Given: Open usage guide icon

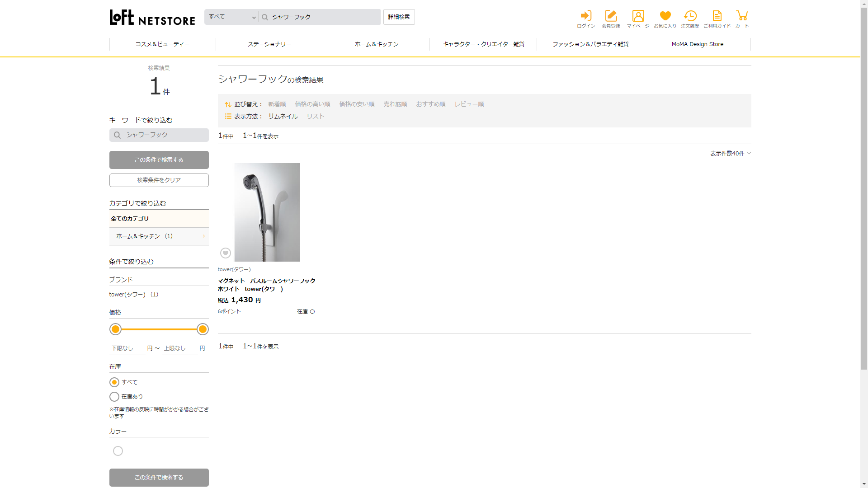Looking at the screenshot, I should 717,16.
